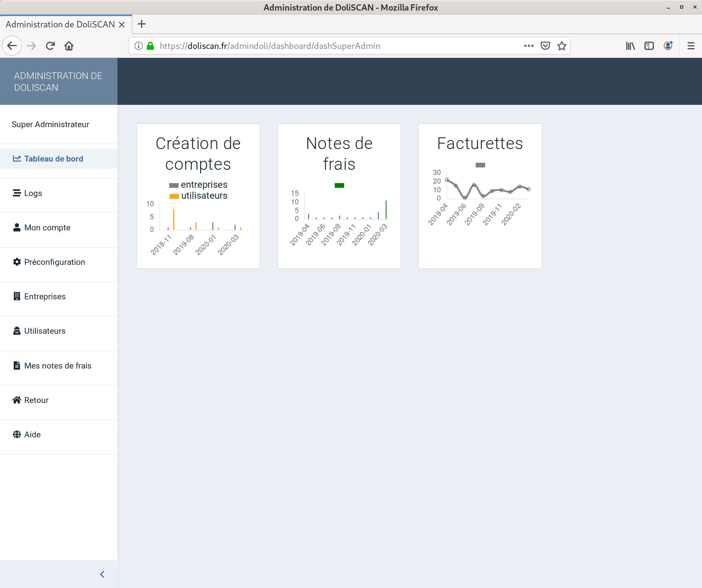
Task: Click the Mon compte person icon
Action: coord(17,228)
